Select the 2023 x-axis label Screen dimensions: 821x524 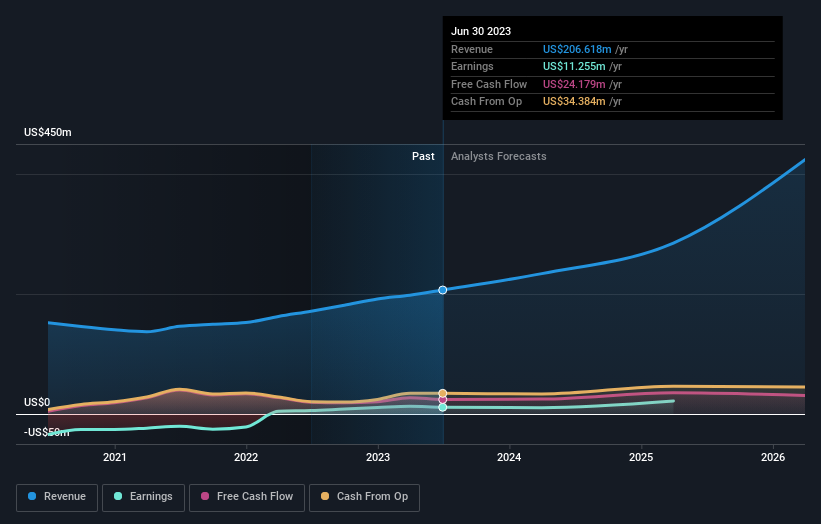pyautogui.click(x=378, y=457)
